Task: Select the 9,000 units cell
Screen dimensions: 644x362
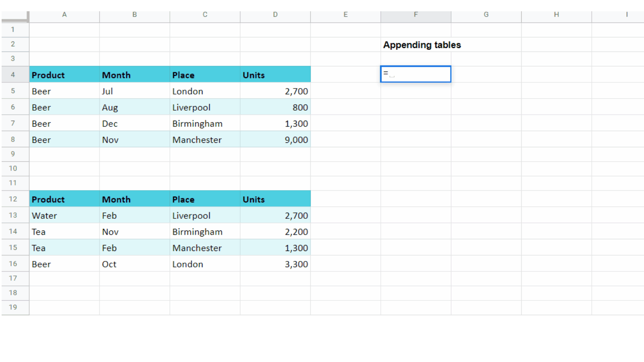Action: pos(275,140)
